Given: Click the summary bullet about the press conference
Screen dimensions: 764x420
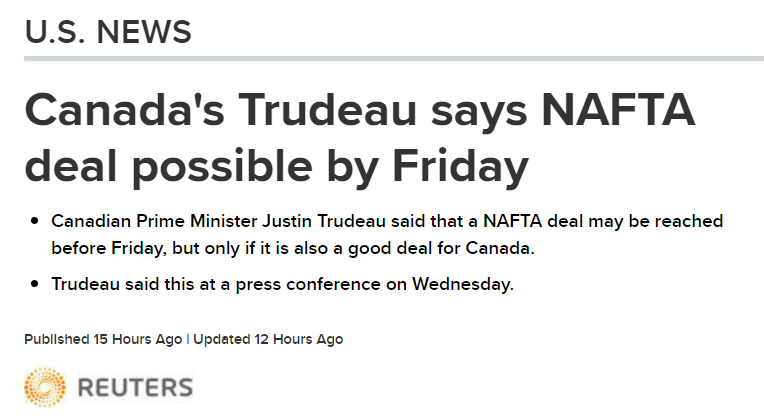Looking at the screenshot, I should pyautogui.click(x=282, y=284).
